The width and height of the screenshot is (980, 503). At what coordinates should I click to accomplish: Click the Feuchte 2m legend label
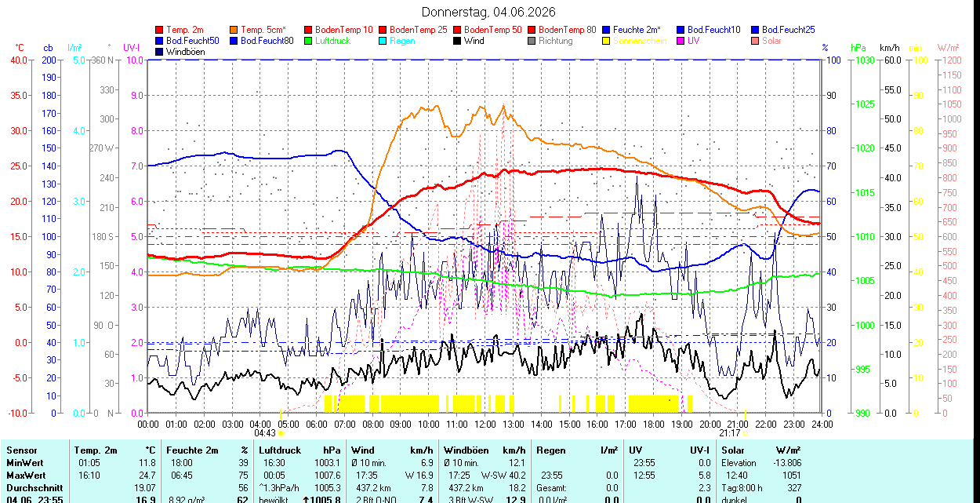pos(637,30)
